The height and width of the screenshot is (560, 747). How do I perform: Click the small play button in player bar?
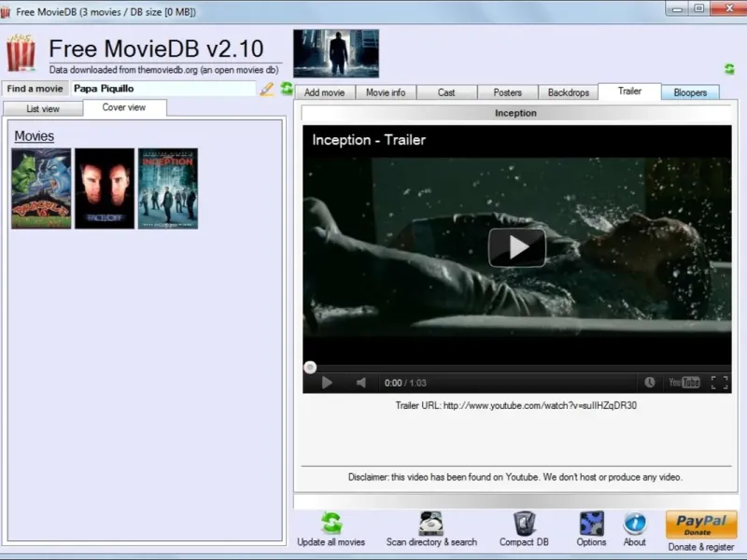pyautogui.click(x=327, y=383)
